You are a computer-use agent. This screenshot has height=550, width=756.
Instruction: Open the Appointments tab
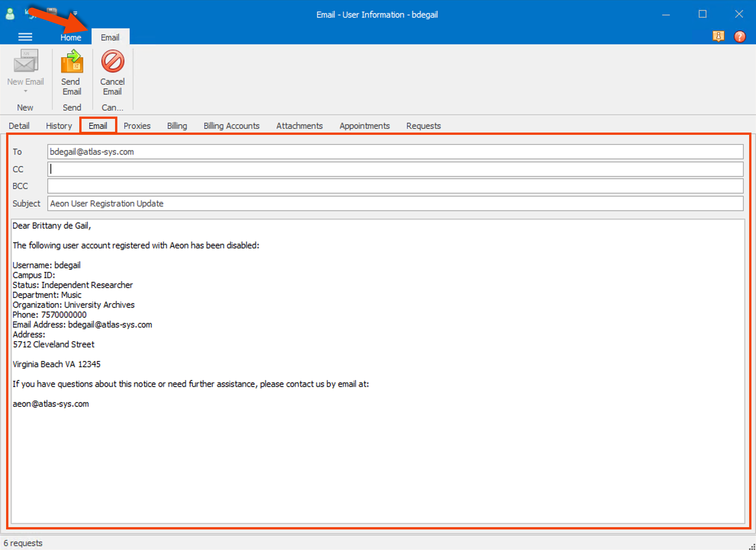point(364,126)
